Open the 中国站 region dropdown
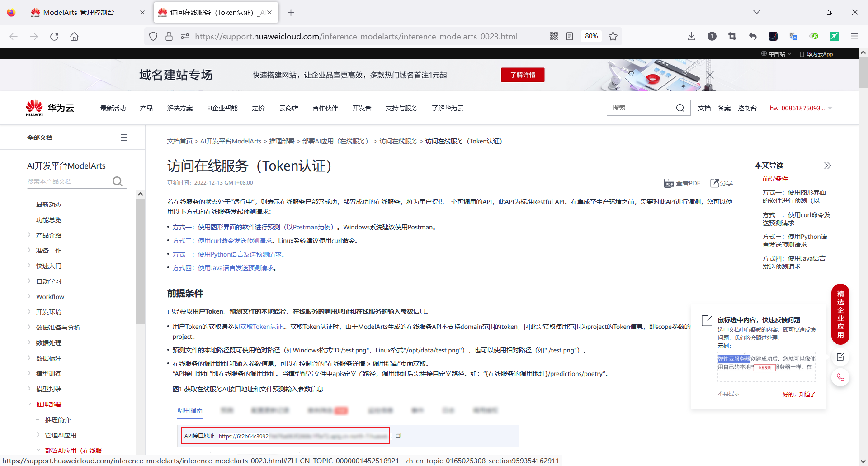The height and width of the screenshot is (466, 868). click(776, 54)
